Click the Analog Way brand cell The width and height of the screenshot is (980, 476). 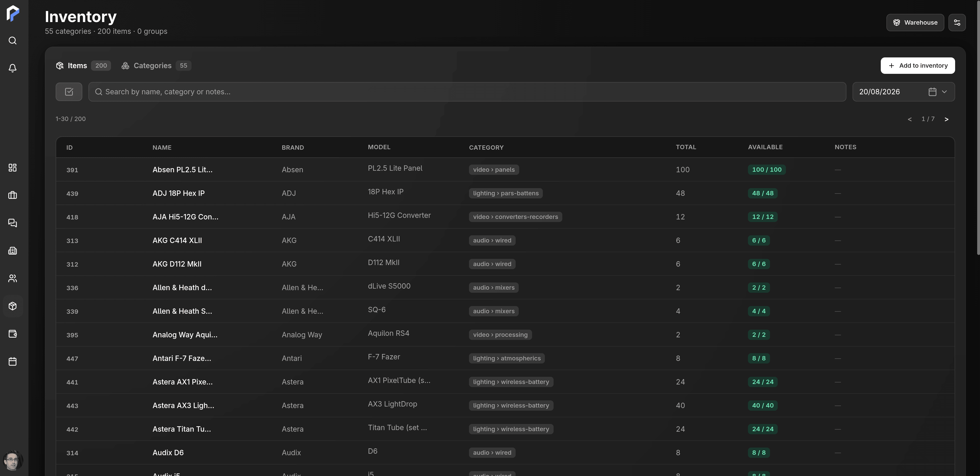pyautogui.click(x=302, y=335)
